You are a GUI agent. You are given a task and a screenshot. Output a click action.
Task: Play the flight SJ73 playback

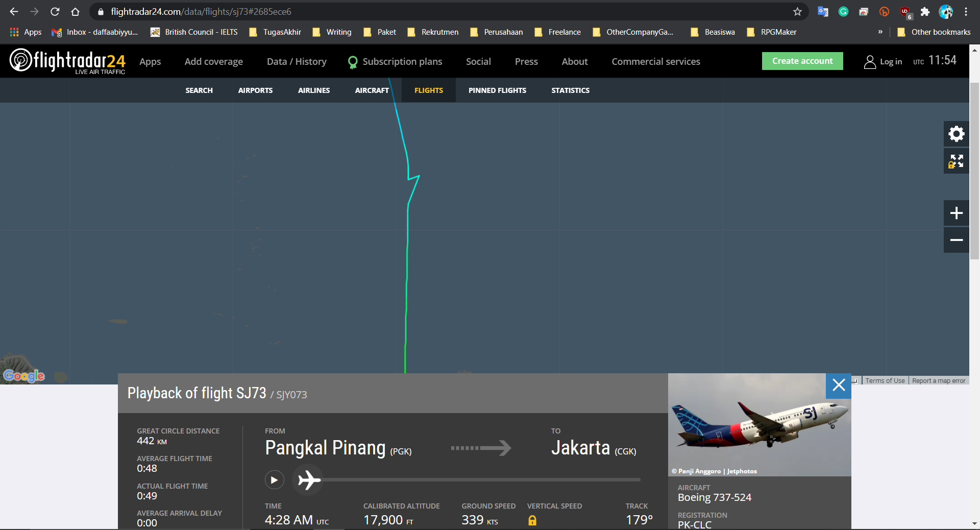pos(275,480)
